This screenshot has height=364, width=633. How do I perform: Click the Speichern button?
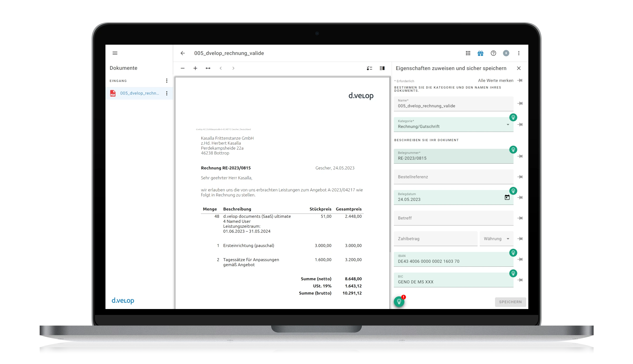pos(510,302)
